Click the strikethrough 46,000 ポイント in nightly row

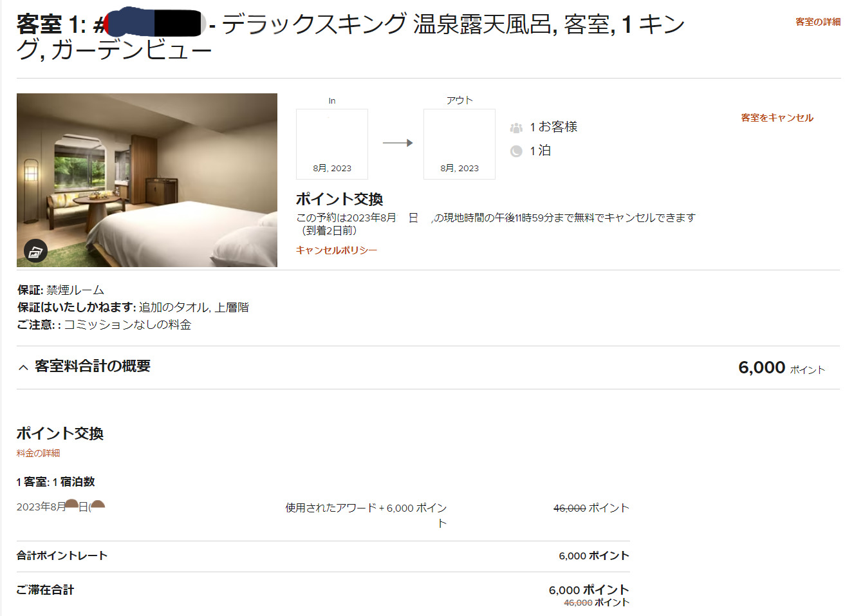pos(591,508)
